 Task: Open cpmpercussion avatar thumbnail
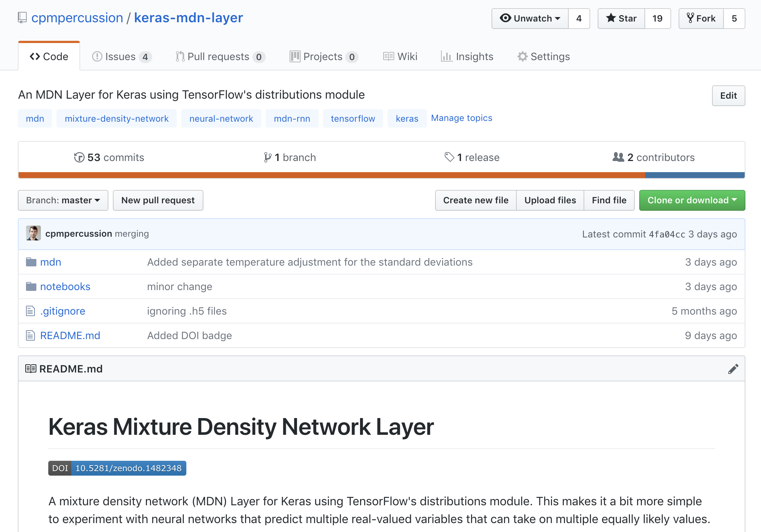tap(33, 233)
